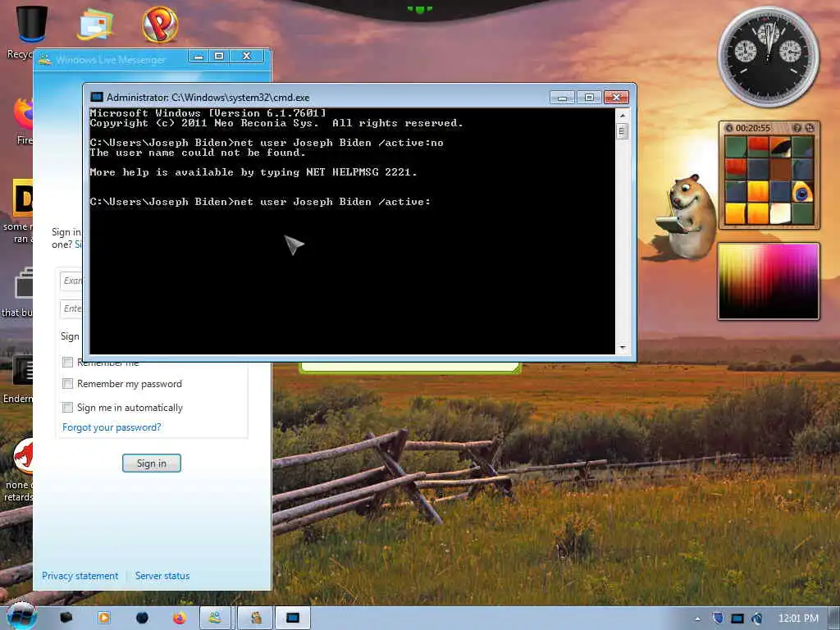Click the cmd vertical scrollbar thumb
The image size is (840, 630).
622,131
